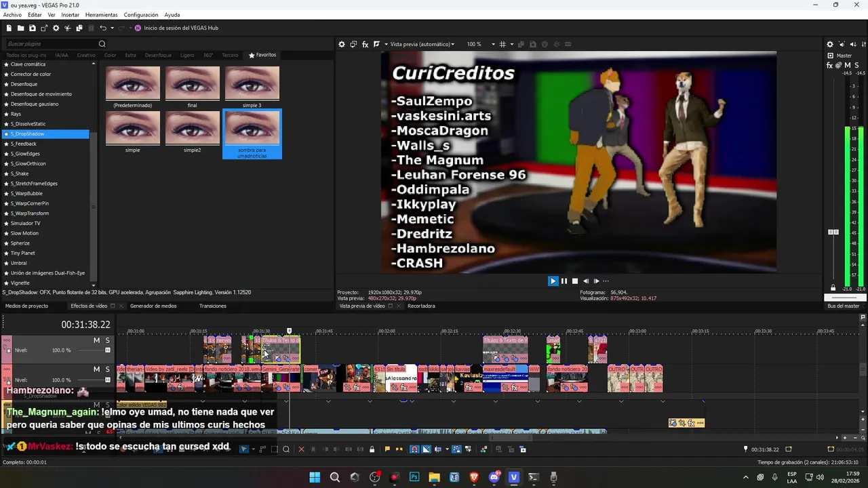The width and height of the screenshot is (868, 488).
Task: Switch to Generador de medios tab
Action: pyautogui.click(x=153, y=306)
